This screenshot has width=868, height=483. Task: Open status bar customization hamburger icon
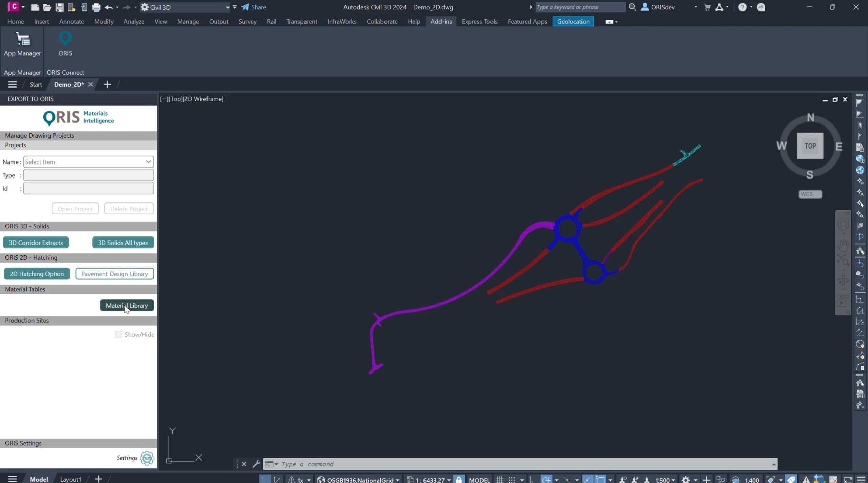(x=861, y=479)
